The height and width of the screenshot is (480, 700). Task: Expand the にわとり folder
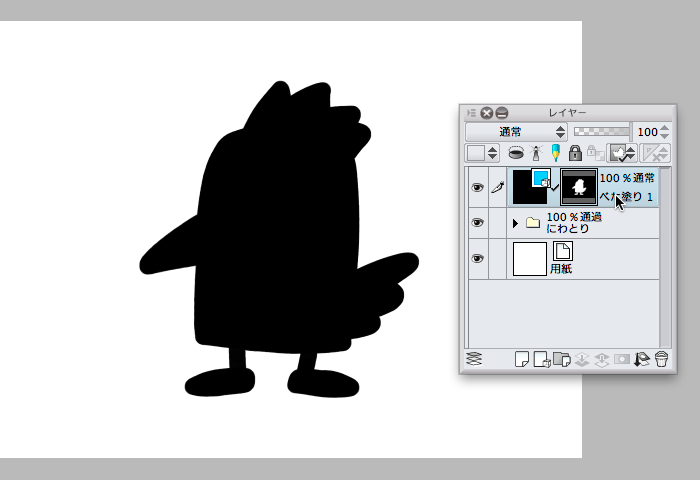click(x=515, y=223)
